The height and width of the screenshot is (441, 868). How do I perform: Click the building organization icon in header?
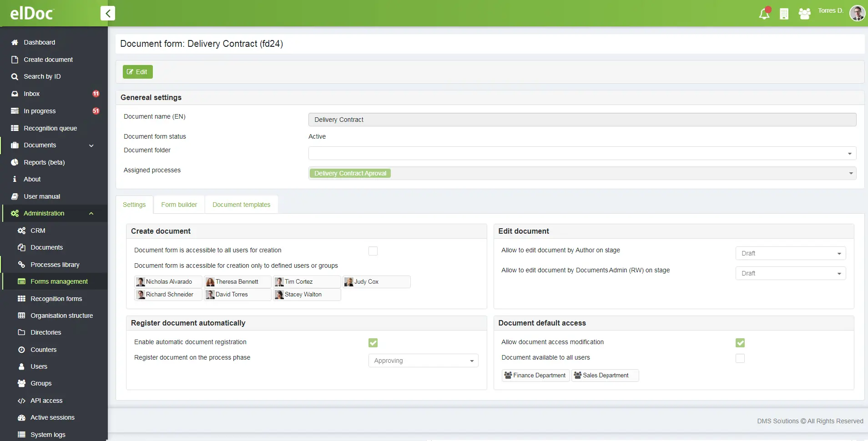784,14
